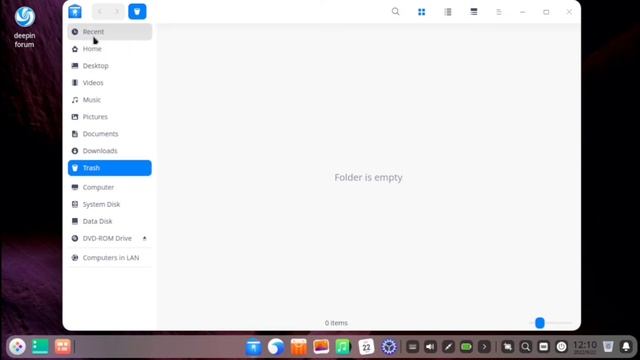
Task: Switch to list view
Action: (448, 12)
